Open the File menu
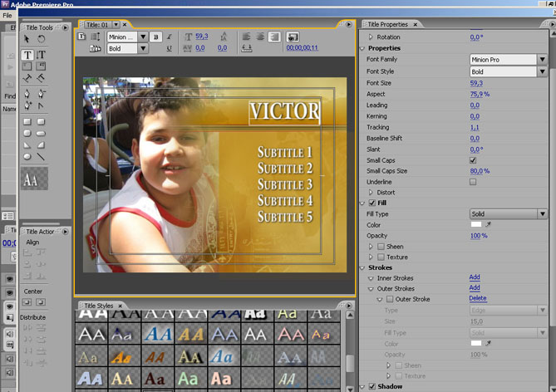 7,16
